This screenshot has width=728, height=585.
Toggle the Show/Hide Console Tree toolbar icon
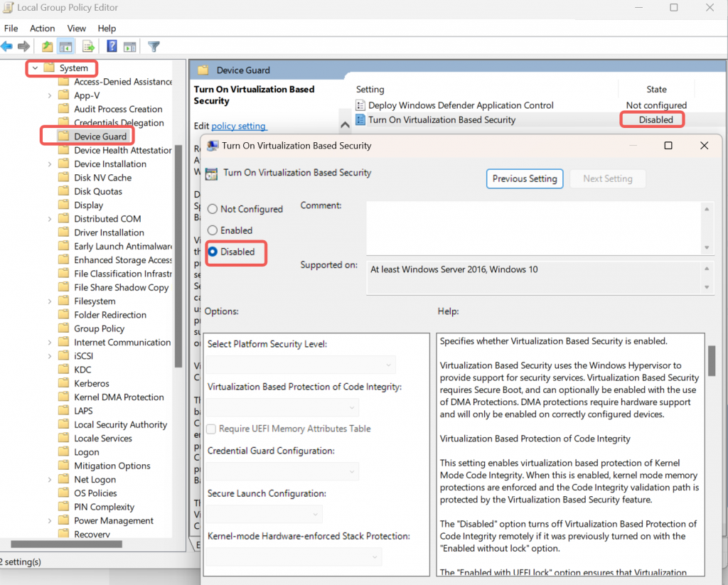[x=66, y=46]
